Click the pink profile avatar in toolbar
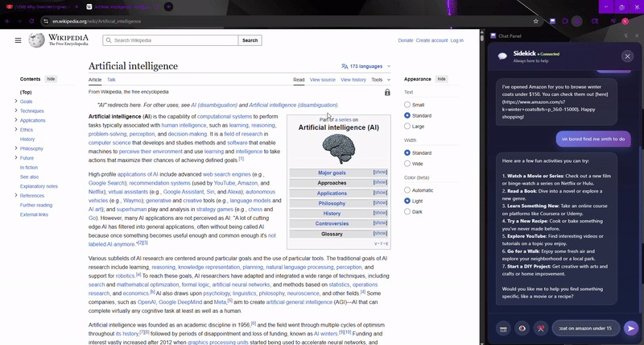This screenshot has width=644, height=345. click(625, 21)
